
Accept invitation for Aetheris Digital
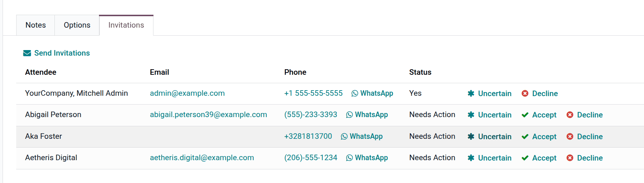click(x=539, y=158)
